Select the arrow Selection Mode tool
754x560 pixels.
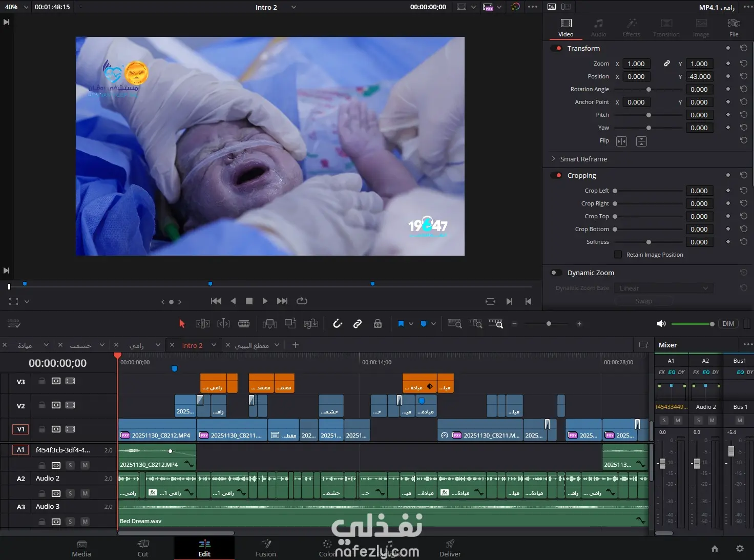[182, 324]
